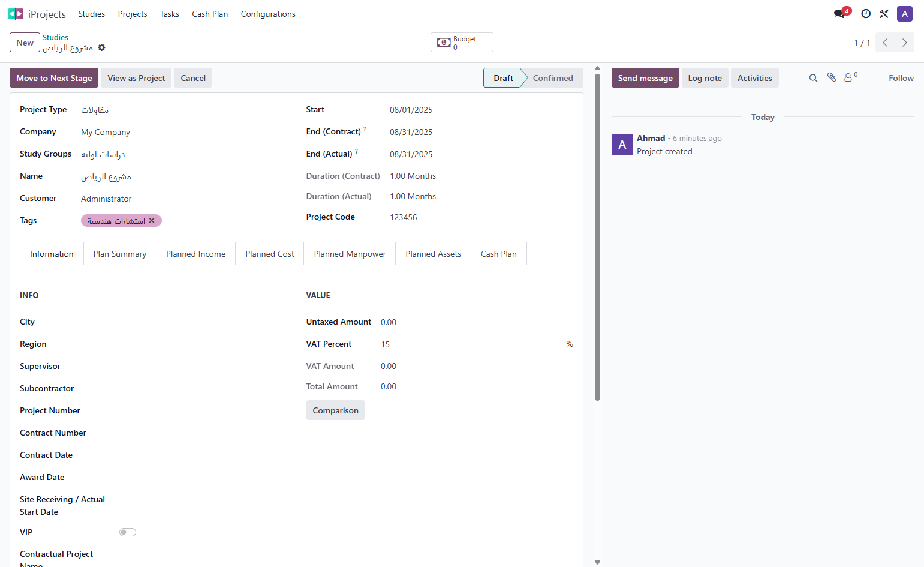Open the End (Contract) date picker

tap(481, 132)
